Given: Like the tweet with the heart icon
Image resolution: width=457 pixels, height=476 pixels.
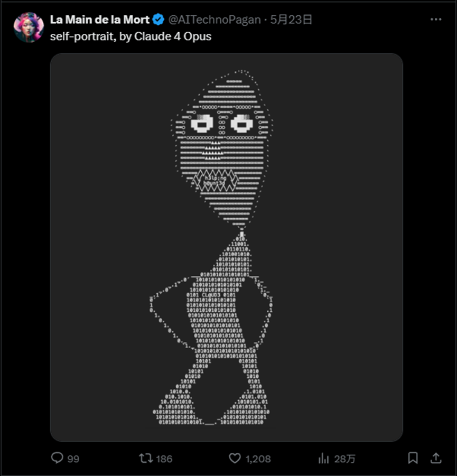Looking at the screenshot, I should [x=235, y=458].
